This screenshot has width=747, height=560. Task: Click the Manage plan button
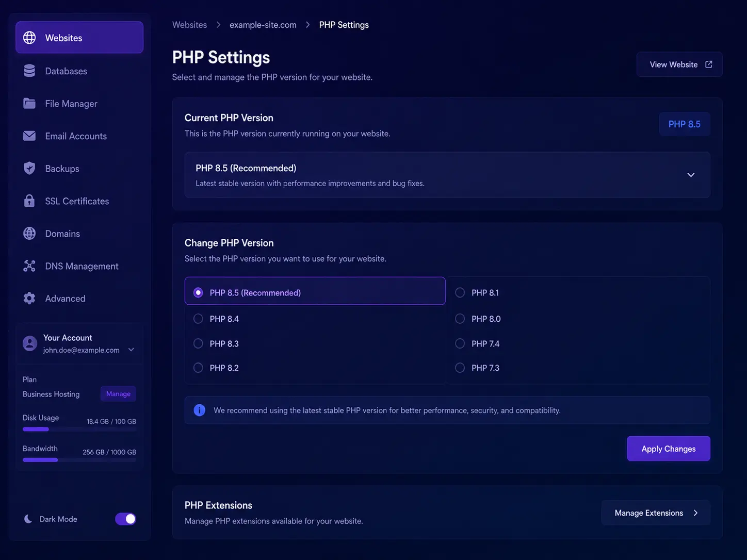[x=118, y=393]
